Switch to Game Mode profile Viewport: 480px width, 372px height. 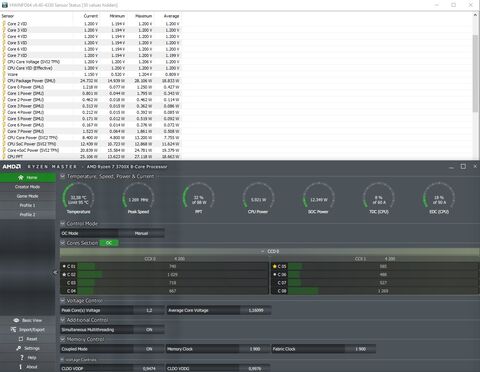tap(27, 196)
